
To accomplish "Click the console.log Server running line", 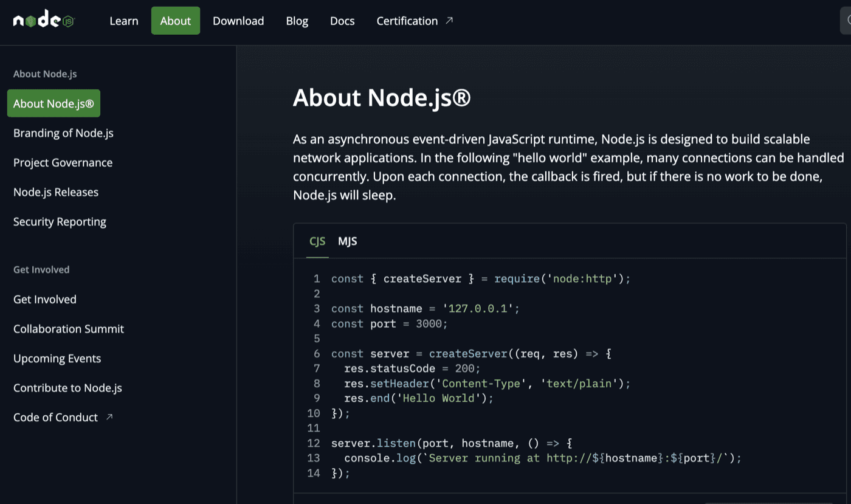I will pyautogui.click(x=543, y=458).
